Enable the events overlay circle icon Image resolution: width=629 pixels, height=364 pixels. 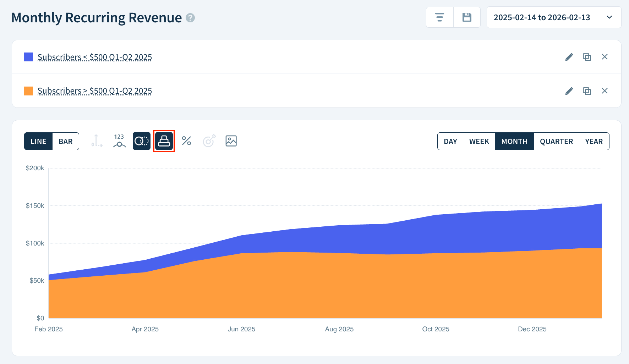141,141
